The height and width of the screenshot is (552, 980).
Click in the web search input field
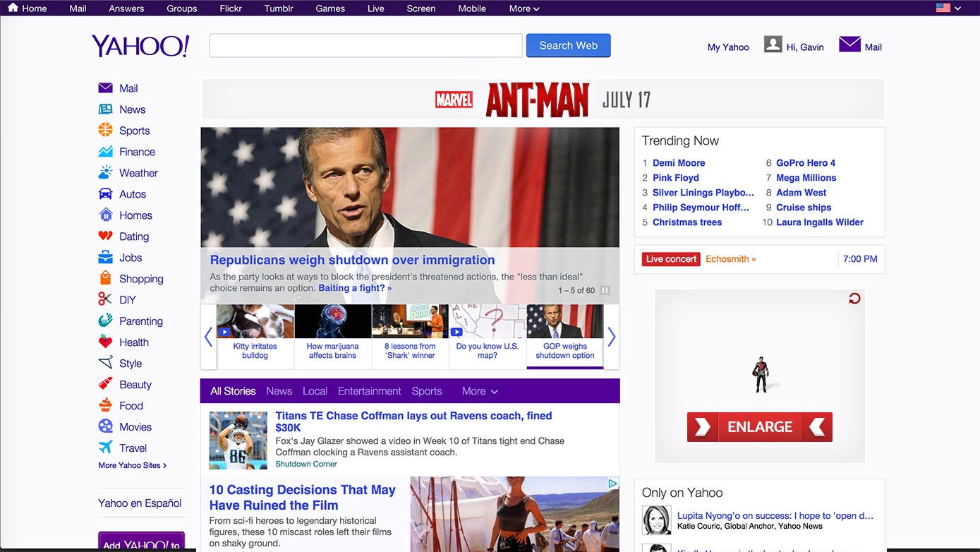coord(365,45)
